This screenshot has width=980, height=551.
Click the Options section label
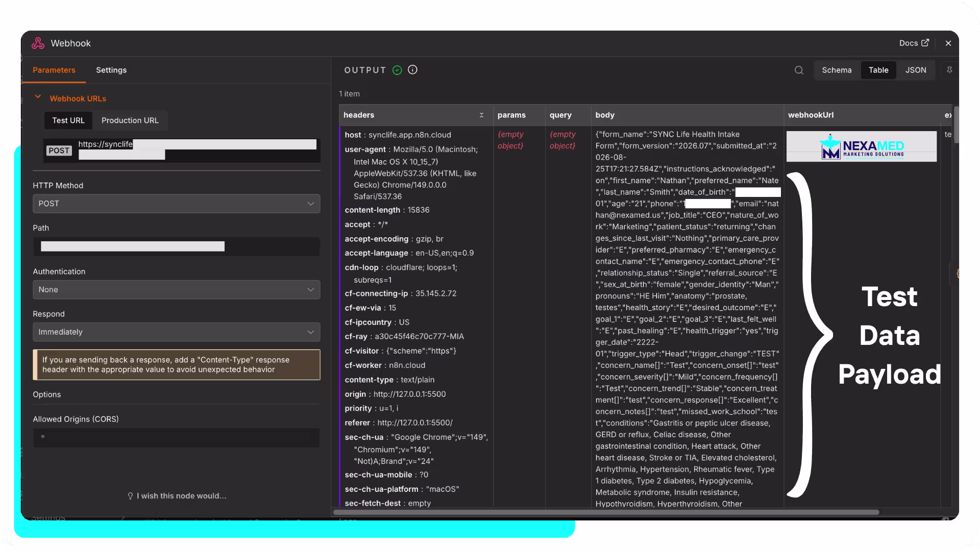point(47,395)
